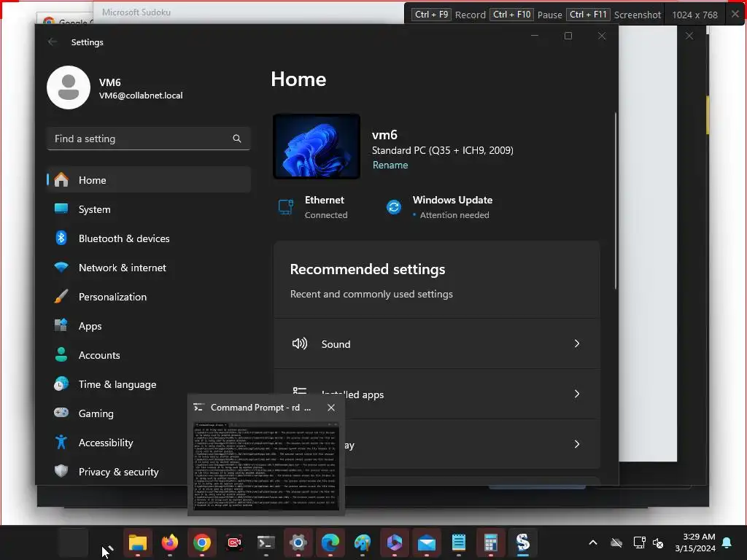Click the Ctrl + F11 Screenshot button

[x=614, y=15]
